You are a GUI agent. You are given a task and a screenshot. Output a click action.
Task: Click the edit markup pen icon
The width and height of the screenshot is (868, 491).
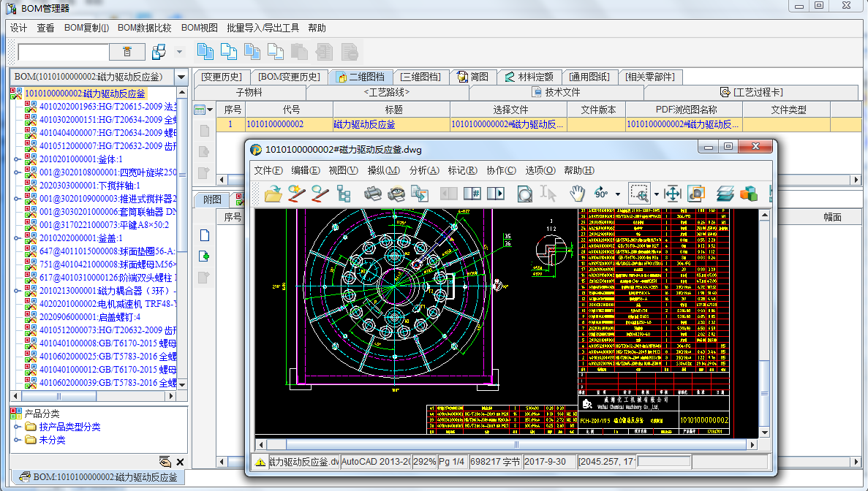[x=320, y=194]
